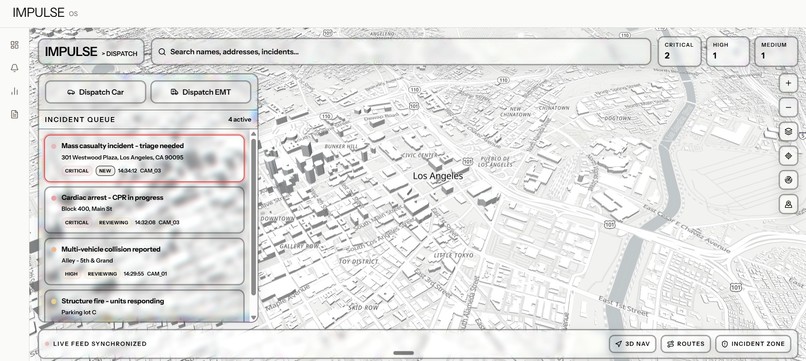Viewport: 806px width, 361px height.
Task: Click address 301 Westwood Plaza, Los Angeles
Action: (122, 157)
